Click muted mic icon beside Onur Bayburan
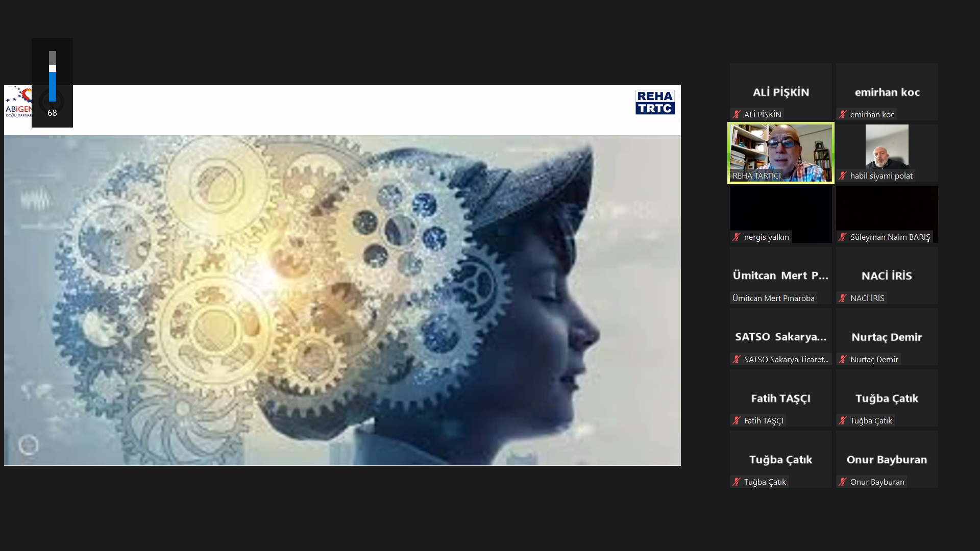The height and width of the screenshot is (551, 980). coord(843,482)
